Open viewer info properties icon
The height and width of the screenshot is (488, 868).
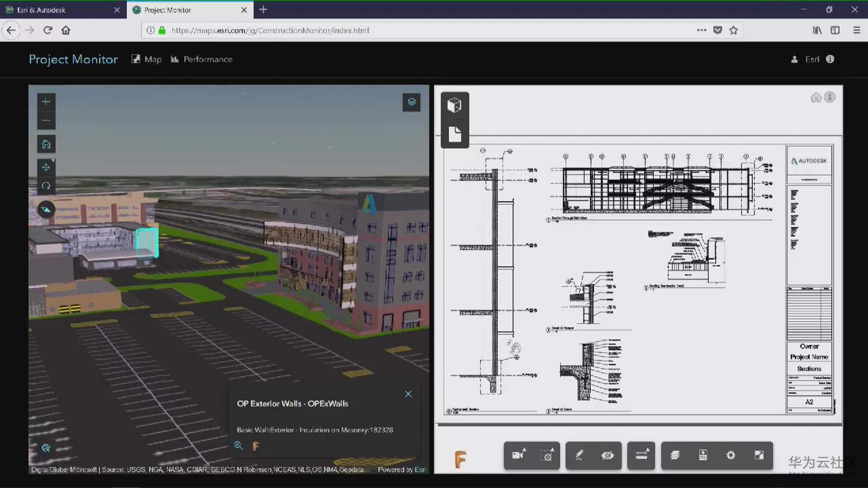pyautogui.click(x=829, y=98)
